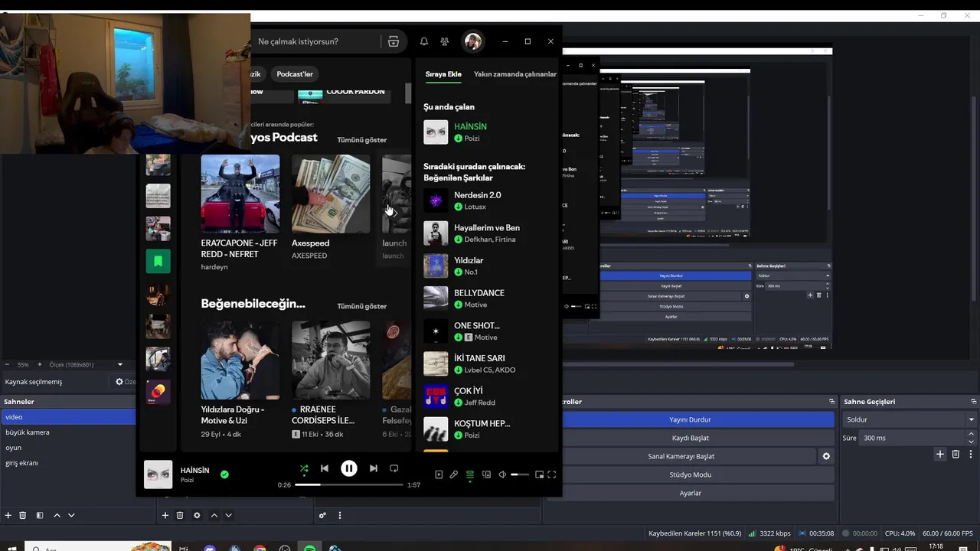Enter Spotify full screen mode
The height and width of the screenshot is (551, 980).
click(551, 474)
